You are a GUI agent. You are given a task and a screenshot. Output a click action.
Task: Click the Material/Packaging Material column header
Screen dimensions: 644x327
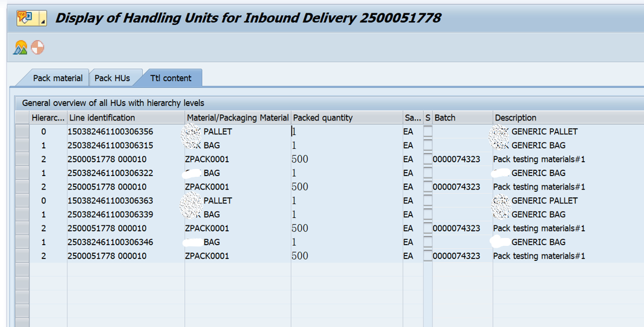pyautogui.click(x=238, y=117)
